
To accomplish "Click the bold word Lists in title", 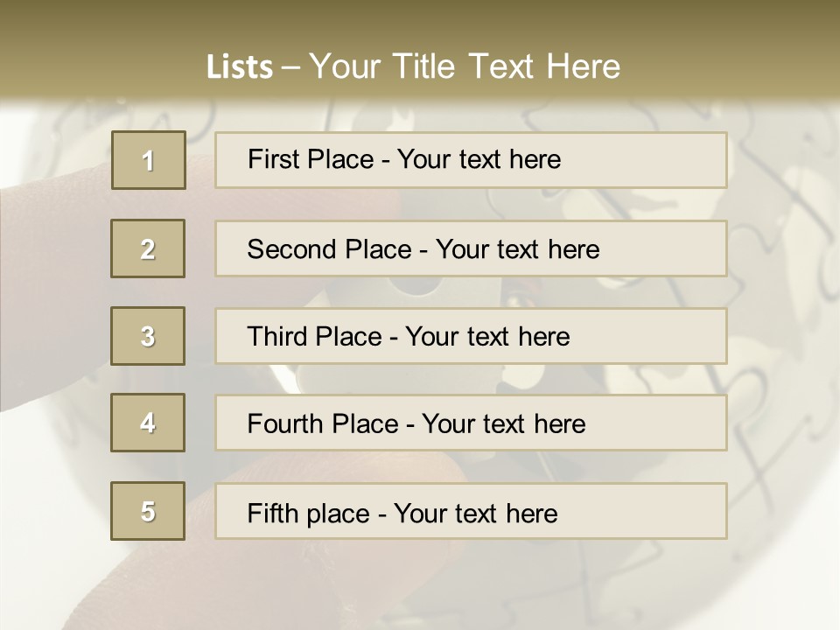I will pyautogui.click(x=240, y=66).
